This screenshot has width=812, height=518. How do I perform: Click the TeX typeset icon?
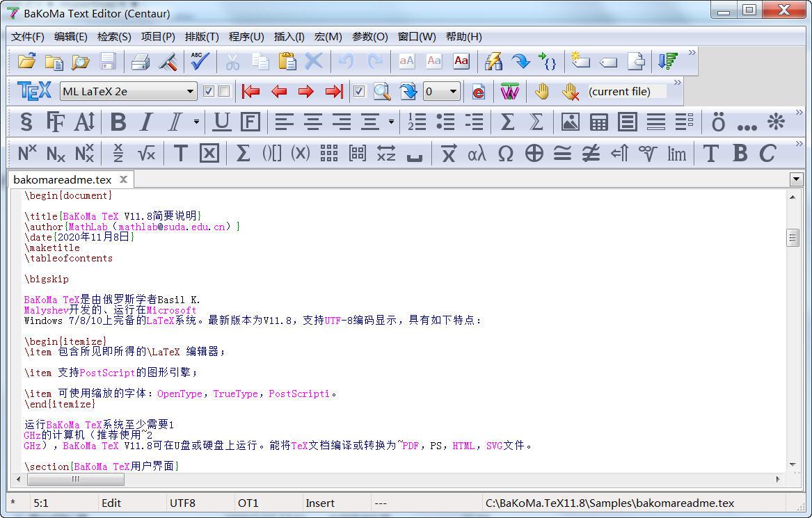[x=34, y=92]
